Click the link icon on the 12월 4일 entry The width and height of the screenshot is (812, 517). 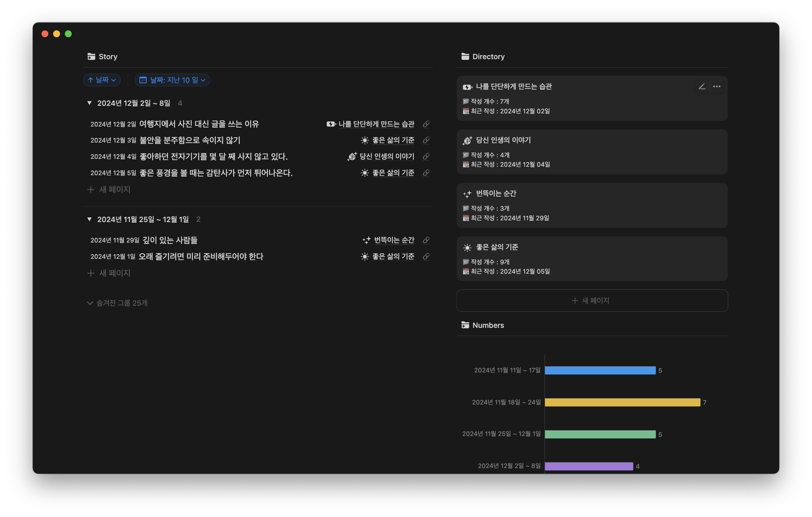(426, 156)
